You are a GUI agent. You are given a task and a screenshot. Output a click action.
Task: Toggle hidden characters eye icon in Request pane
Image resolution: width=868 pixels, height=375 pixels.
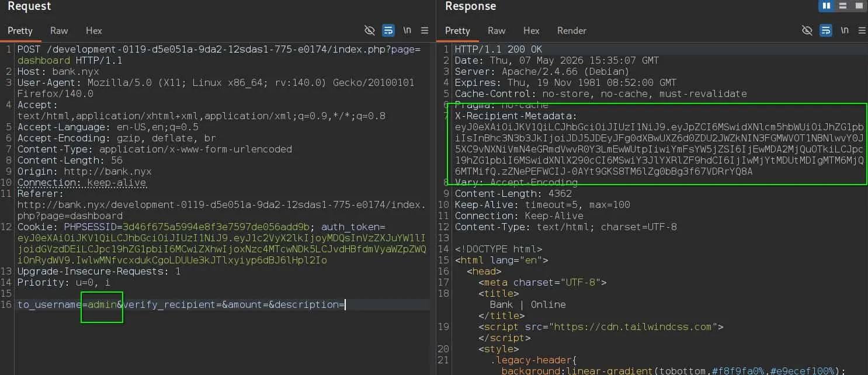[x=369, y=30]
